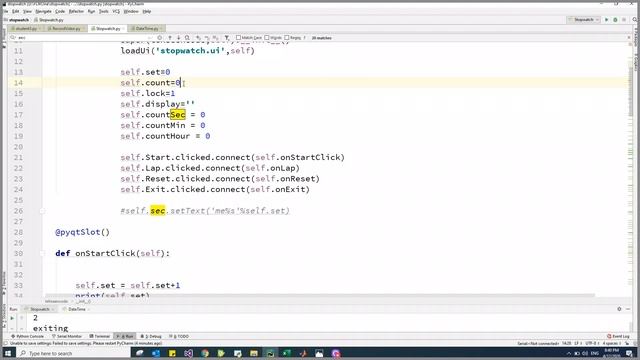Open the Code menu
Screen dimensions: 640x360
60,11
